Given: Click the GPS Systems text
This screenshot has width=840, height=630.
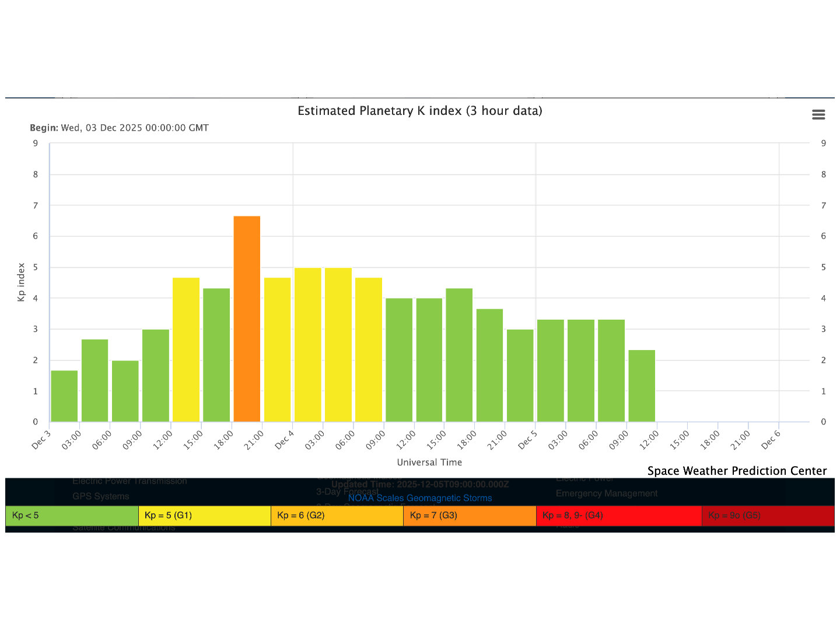Looking at the screenshot, I should (x=101, y=496).
